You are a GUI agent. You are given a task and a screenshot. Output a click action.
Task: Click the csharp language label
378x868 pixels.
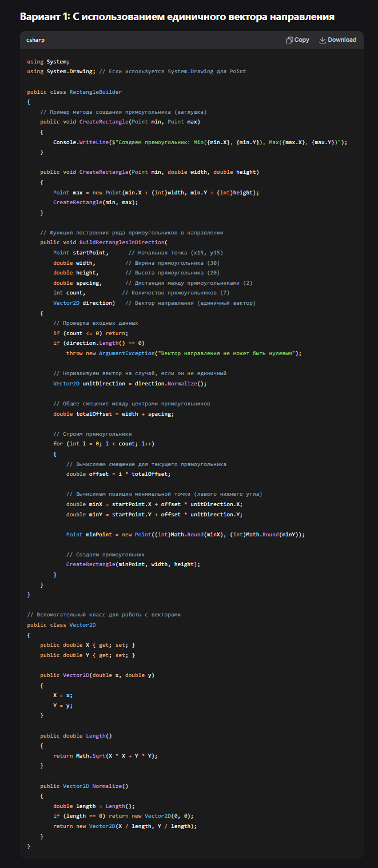(x=35, y=40)
